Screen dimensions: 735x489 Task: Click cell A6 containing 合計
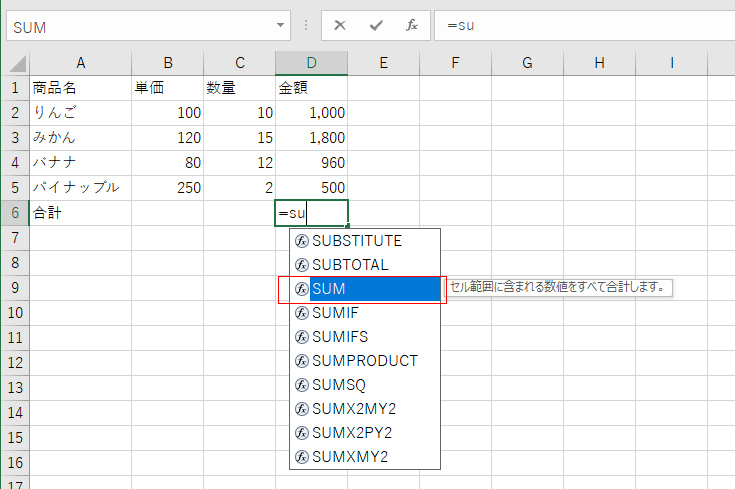pyautogui.click(x=81, y=213)
